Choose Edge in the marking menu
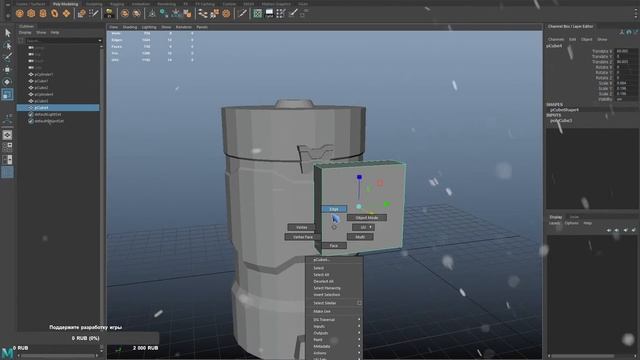 coord(334,209)
